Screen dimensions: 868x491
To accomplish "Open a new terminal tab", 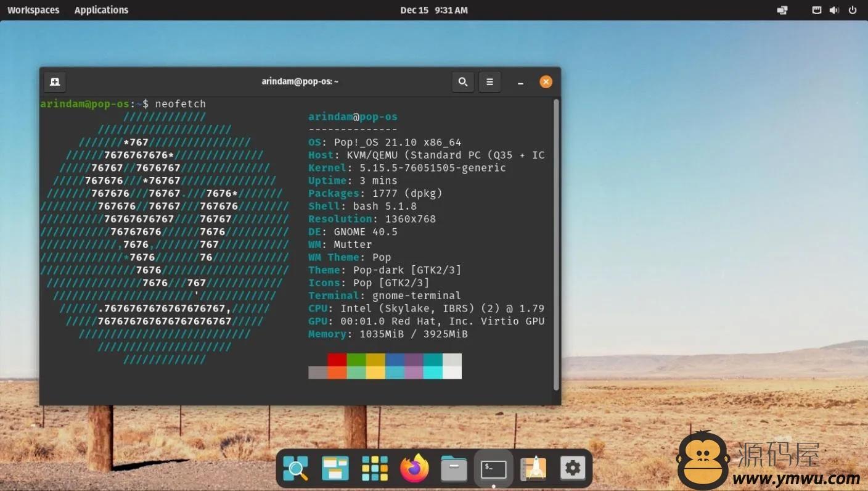I will click(x=55, y=81).
